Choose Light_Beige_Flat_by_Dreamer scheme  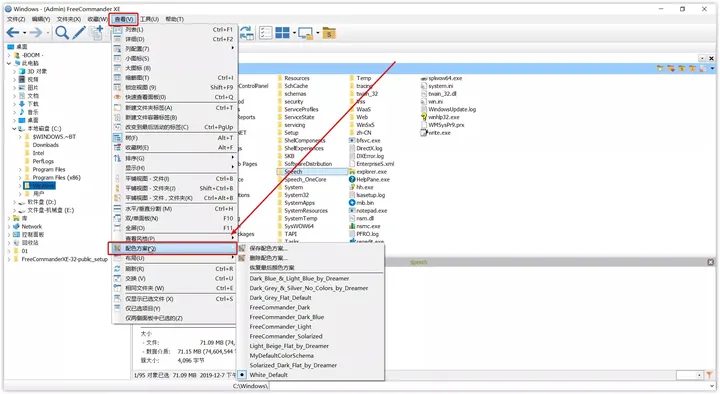[289, 346]
